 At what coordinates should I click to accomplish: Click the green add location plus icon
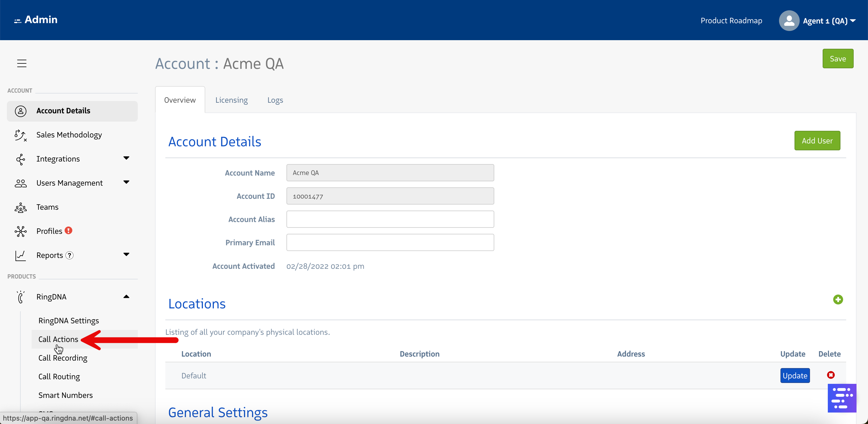(x=838, y=299)
